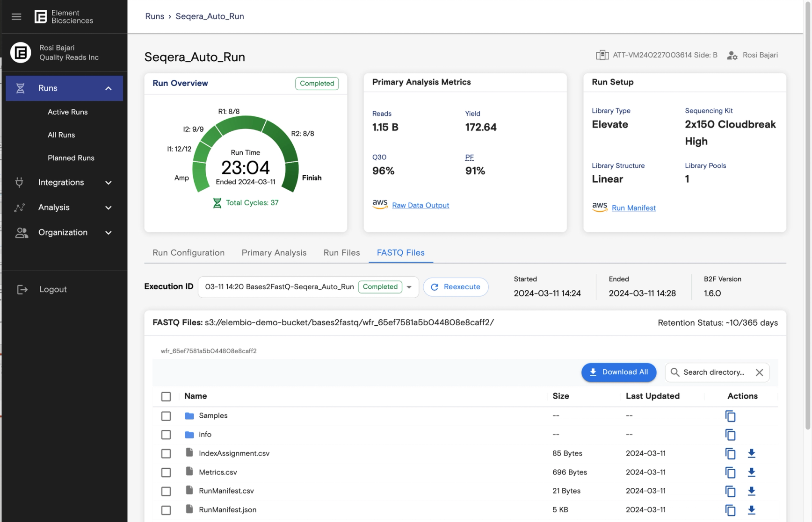Viewport: 812px width, 522px height.
Task: Tick the select-all checkbox in header
Action: point(166,396)
